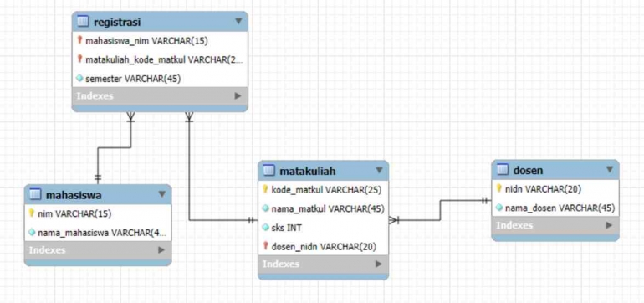Collapse the matakuliah table with header arrow

pos(379,170)
